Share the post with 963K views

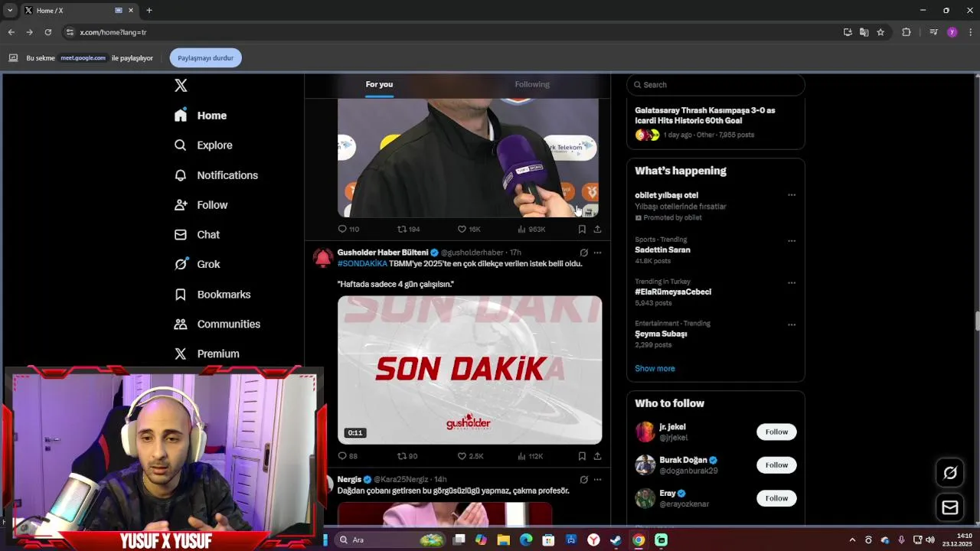click(597, 230)
